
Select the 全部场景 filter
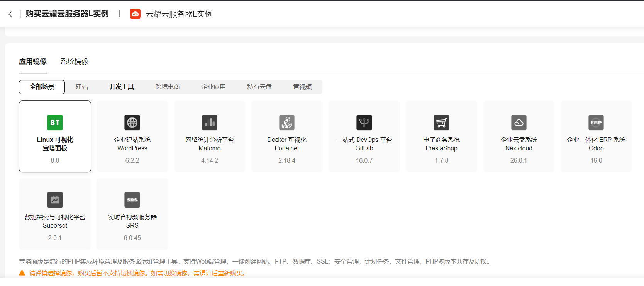tap(42, 87)
